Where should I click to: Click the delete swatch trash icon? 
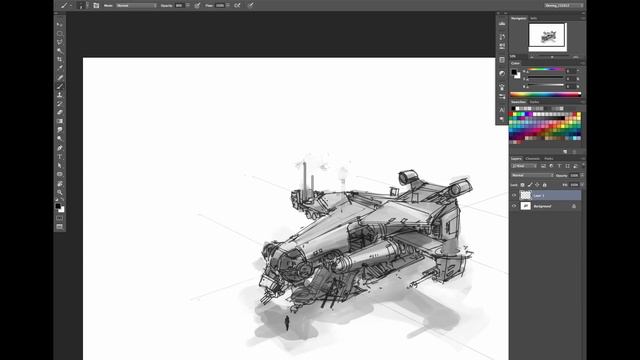[x=574, y=151]
